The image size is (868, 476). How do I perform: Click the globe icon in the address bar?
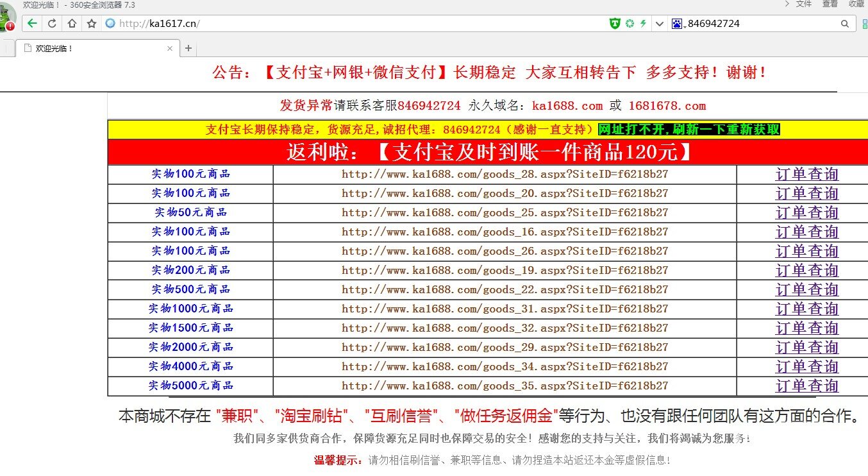(x=110, y=24)
